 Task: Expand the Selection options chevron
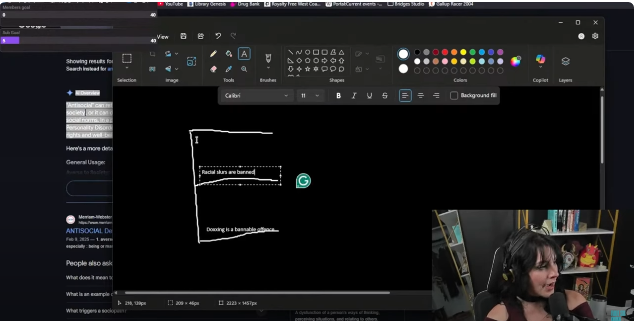[x=127, y=68]
